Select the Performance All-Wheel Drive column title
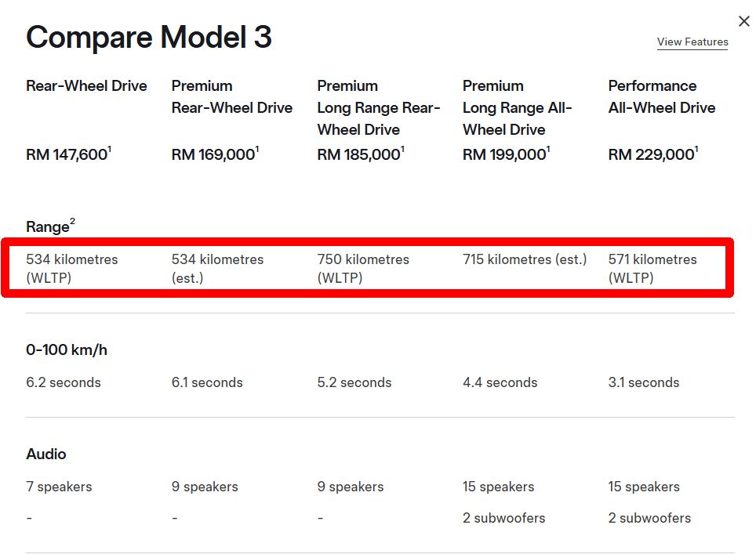756x554 pixels. coord(661,97)
